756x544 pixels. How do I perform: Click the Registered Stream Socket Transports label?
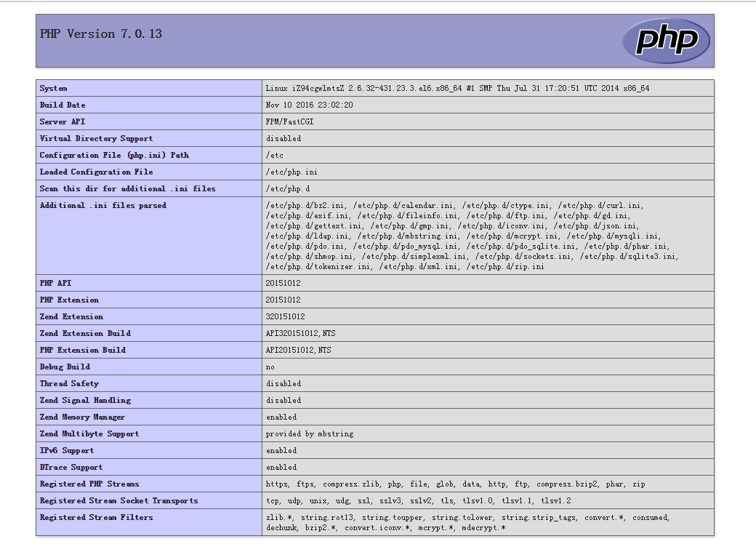point(118,500)
